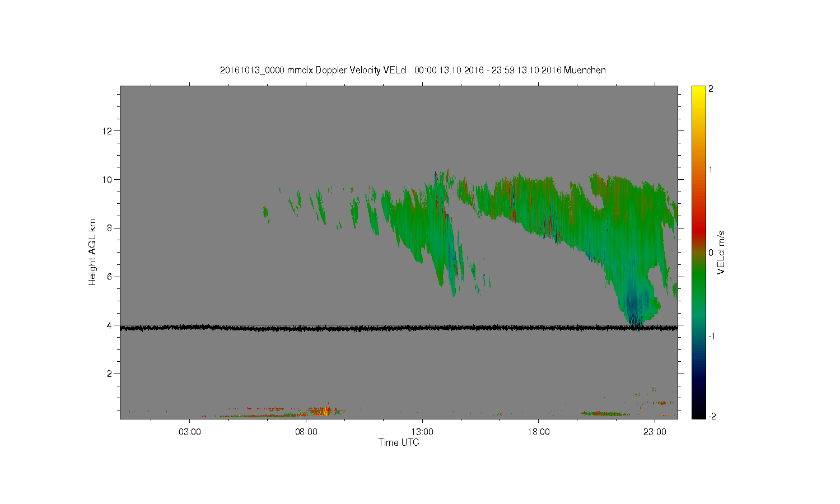840x504 pixels.
Task: Click the height tick label 8
Action: tap(110, 228)
